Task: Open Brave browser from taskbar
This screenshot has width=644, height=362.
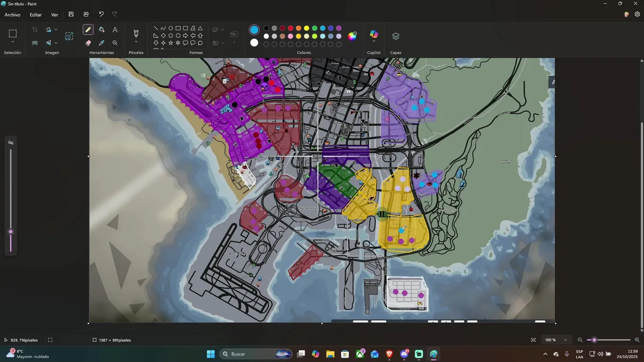Action: pyautogui.click(x=389, y=354)
